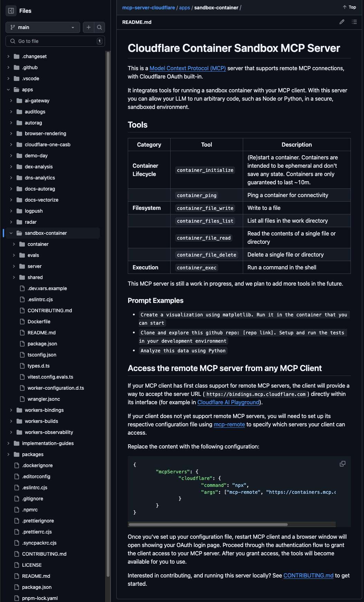This screenshot has height=602, width=364.
Task: Click the demo-day folder icon
Action: coord(19,156)
